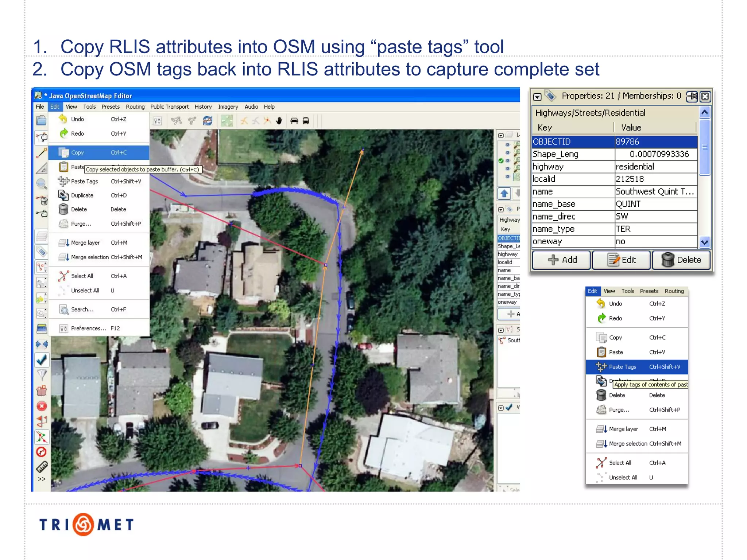Click the red flag route icon in left toolbar
The height and width of the screenshot is (560, 747).
coord(42,421)
